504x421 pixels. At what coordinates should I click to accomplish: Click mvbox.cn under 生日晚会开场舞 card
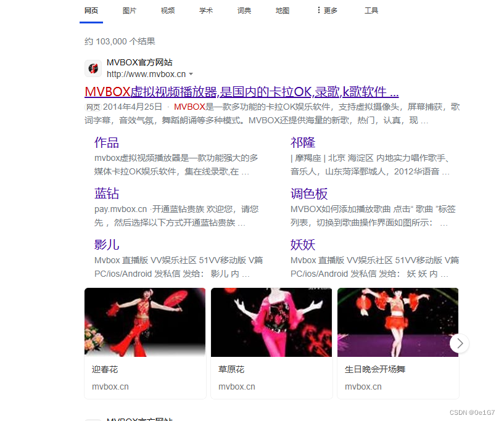pos(363,386)
